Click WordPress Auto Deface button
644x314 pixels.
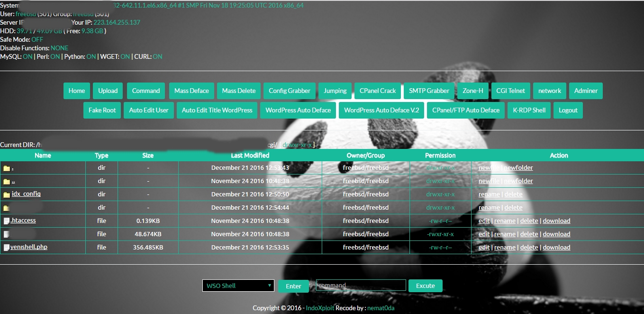pos(298,110)
